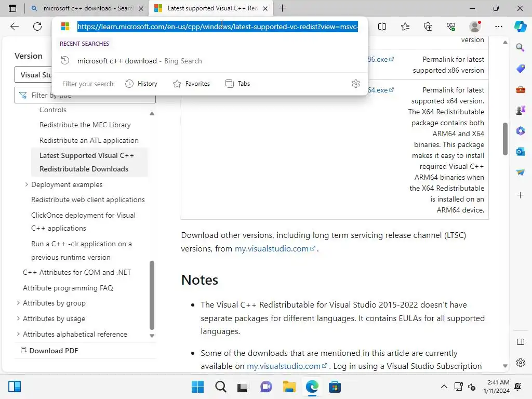Expand Deployment examples tree node

point(26,184)
